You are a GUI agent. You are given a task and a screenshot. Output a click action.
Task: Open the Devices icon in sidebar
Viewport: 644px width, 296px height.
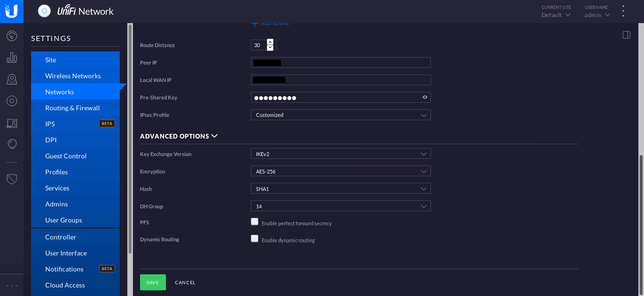(12, 101)
